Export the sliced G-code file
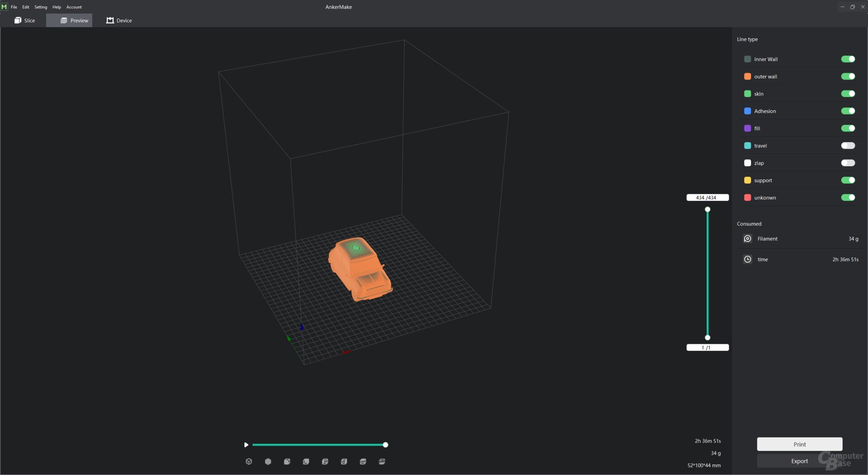Viewport: 868px width, 475px height. point(799,461)
